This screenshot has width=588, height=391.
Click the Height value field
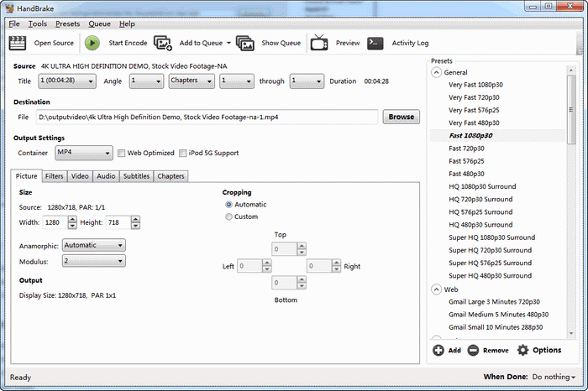[118, 222]
